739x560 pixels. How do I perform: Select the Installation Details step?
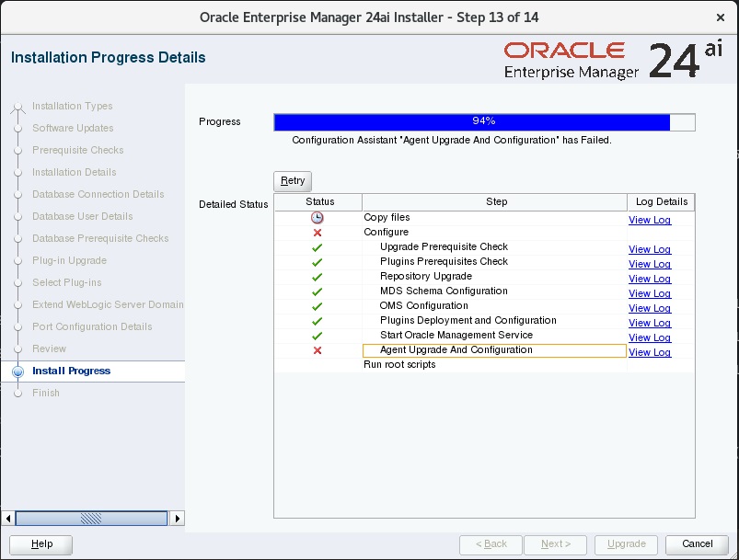[74, 172]
